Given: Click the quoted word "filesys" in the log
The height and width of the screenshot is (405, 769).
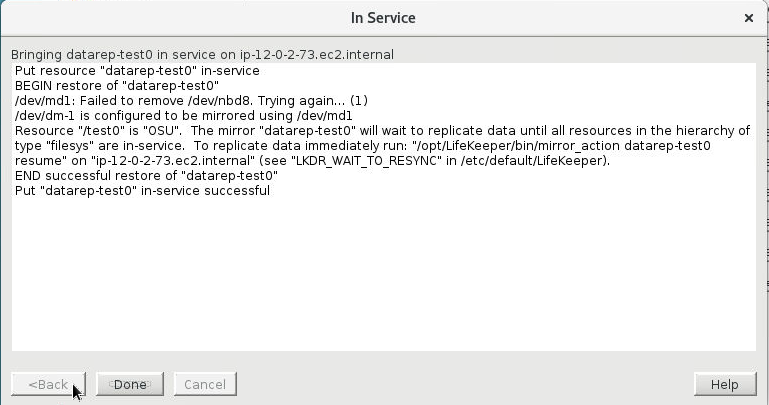Looking at the screenshot, I should click(x=71, y=146).
